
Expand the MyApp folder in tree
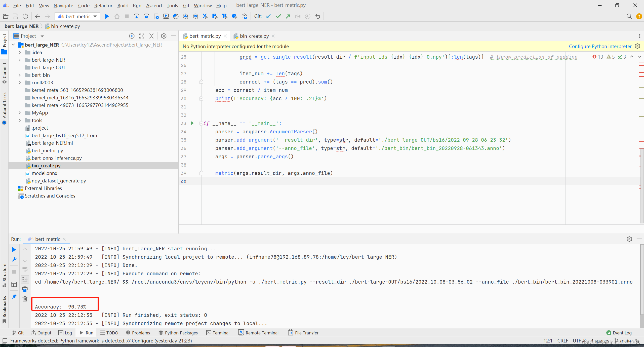point(20,113)
